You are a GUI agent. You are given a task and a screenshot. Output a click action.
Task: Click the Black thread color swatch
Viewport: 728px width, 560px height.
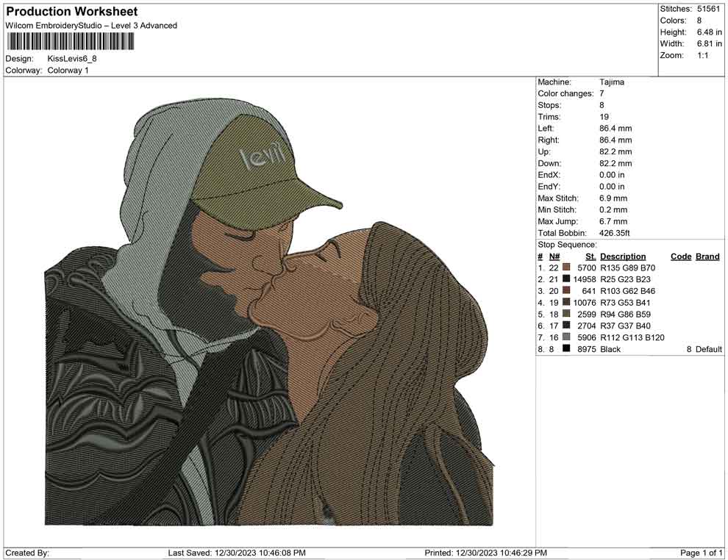[566, 349]
